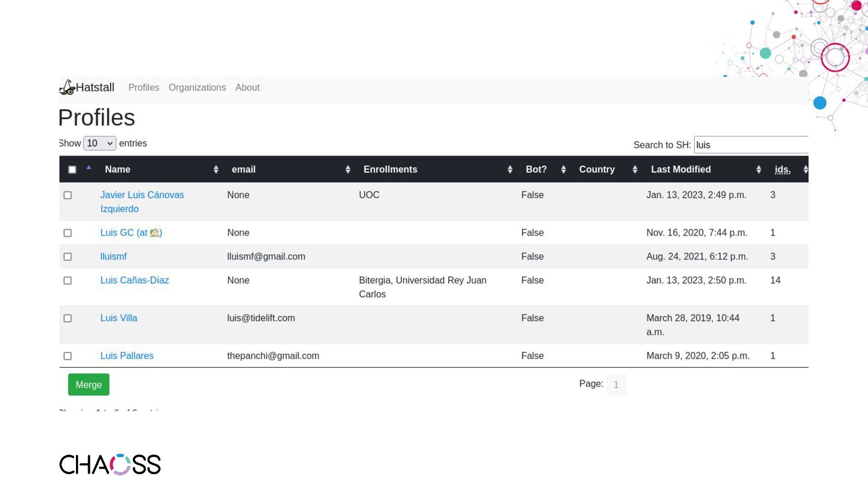Select page 1 in pagination
The width and height of the screenshot is (868, 488).
pos(616,385)
